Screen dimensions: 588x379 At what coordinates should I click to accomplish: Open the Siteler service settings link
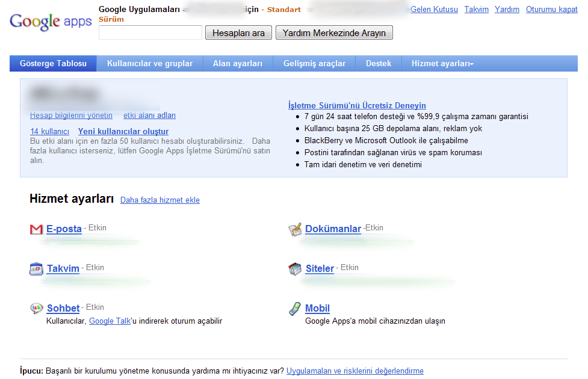(x=320, y=268)
